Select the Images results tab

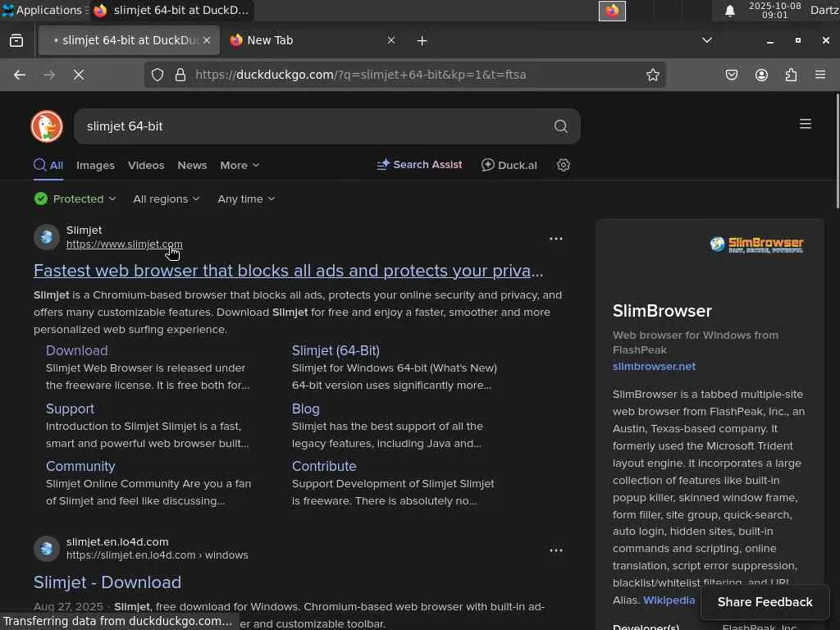95,166
